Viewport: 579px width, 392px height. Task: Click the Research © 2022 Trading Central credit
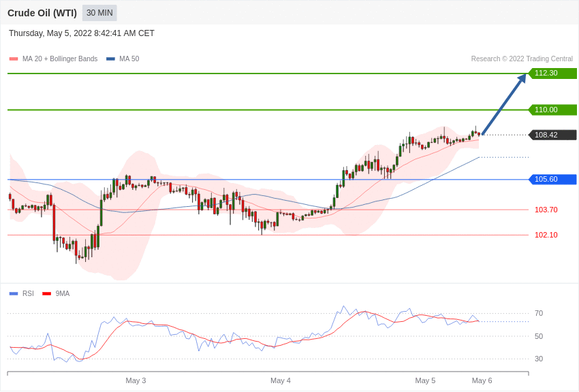pyautogui.click(x=522, y=59)
